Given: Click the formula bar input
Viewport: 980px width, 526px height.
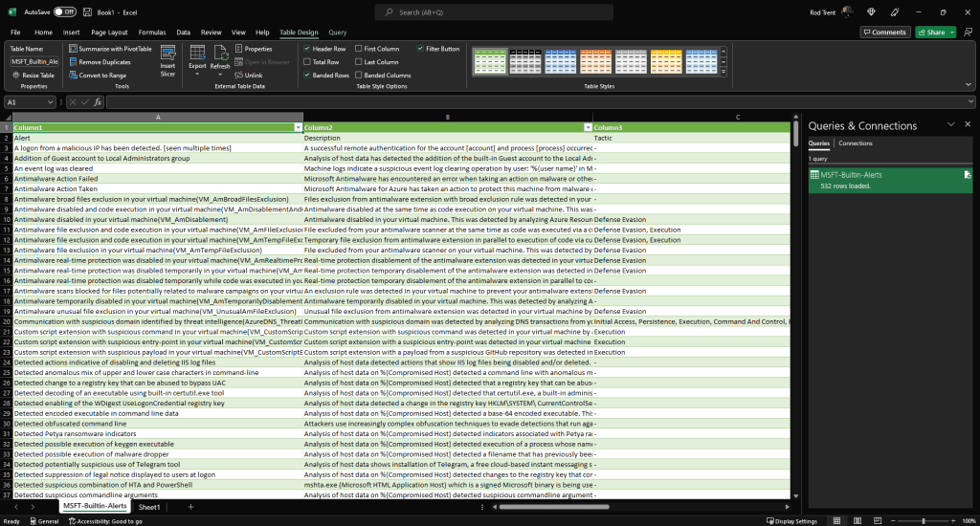Looking at the screenshot, I should click(538, 101).
